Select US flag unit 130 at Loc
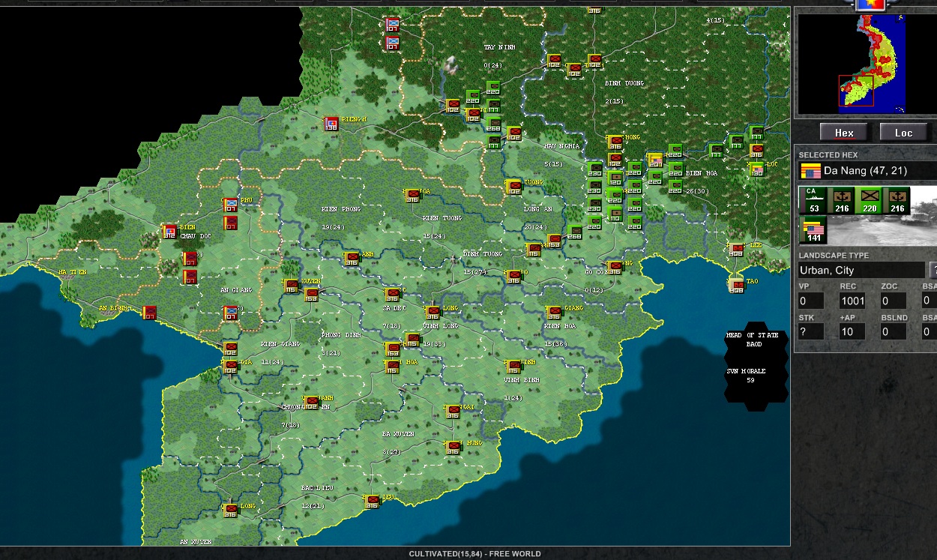 pos(756,169)
